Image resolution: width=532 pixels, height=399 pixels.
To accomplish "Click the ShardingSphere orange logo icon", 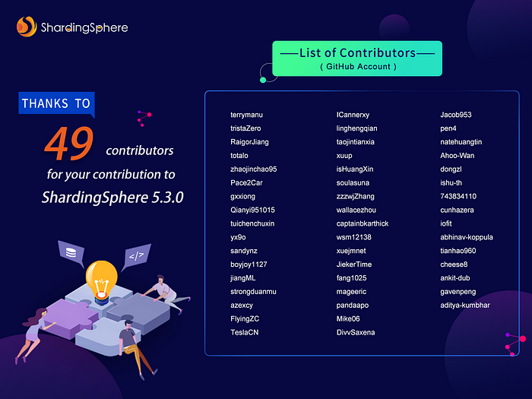I will click(x=27, y=27).
